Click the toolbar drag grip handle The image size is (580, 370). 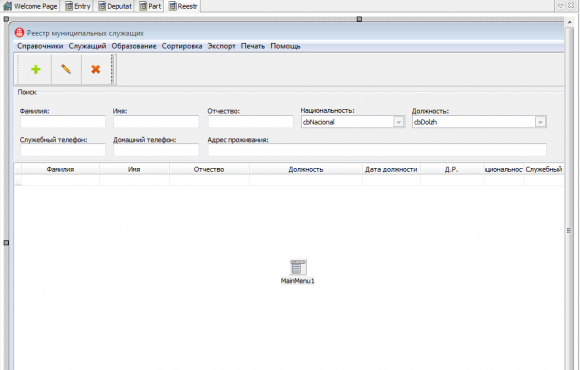pyautogui.click(x=113, y=69)
